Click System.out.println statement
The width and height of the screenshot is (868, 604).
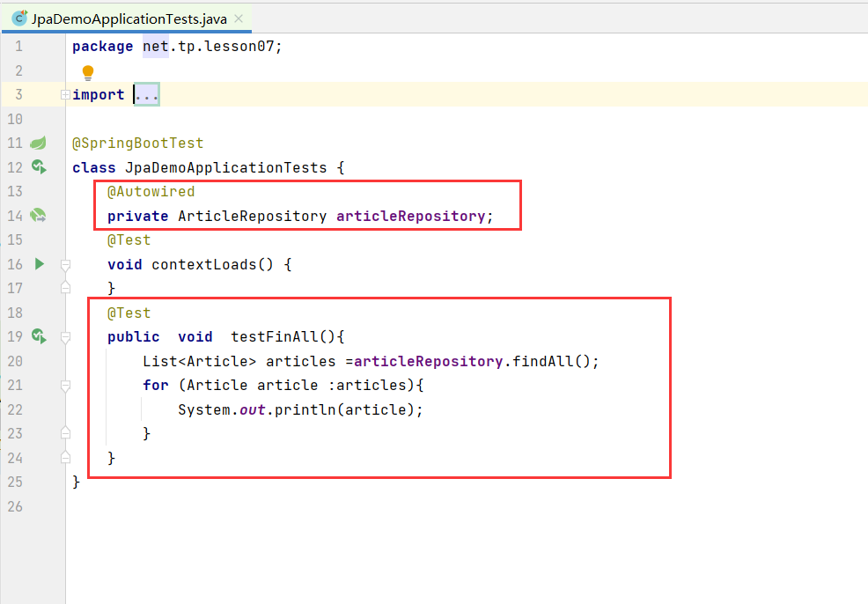pos(300,409)
